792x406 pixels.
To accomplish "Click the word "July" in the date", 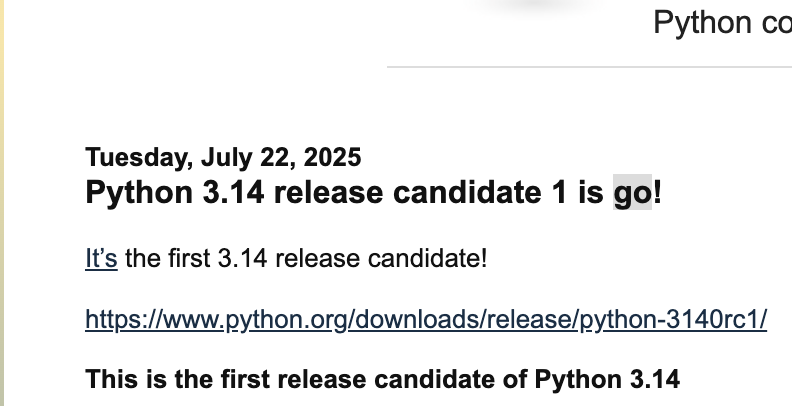I will [x=226, y=158].
